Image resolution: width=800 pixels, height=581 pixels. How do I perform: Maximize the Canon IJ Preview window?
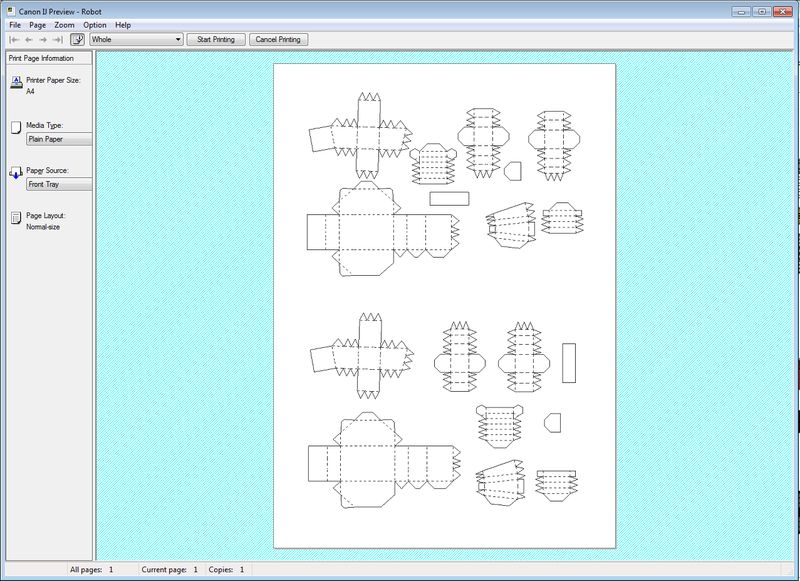[x=762, y=11]
